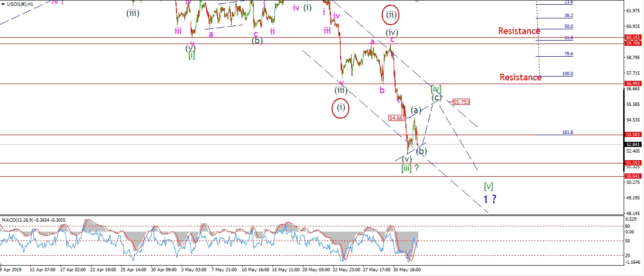
Task: Click the blue '1 ?' wave label
Action: tap(490, 199)
